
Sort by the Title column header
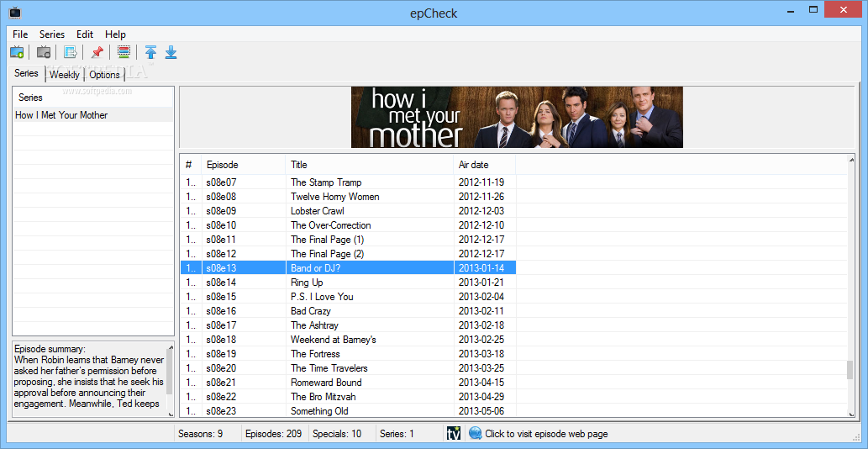(x=370, y=165)
